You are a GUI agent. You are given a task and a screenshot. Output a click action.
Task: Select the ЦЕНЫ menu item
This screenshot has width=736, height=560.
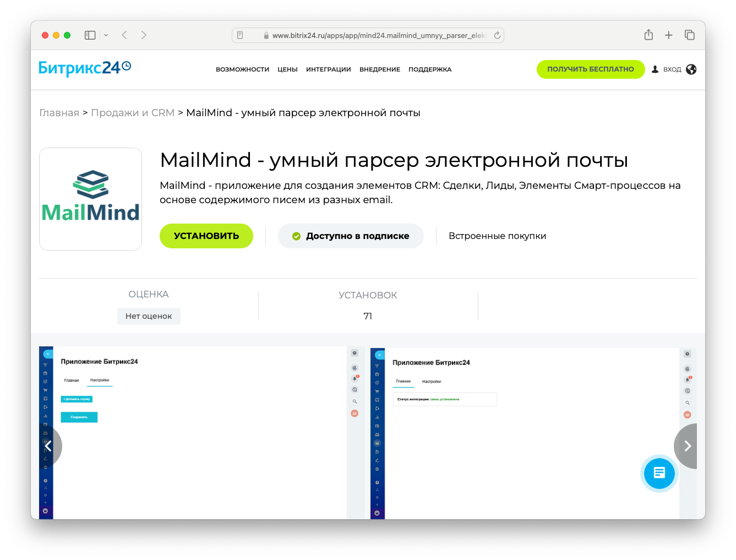(x=287, y=69)
